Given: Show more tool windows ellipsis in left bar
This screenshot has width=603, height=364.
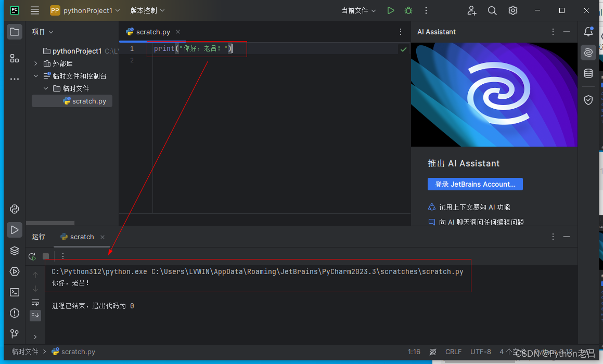Looking at the screenshot, I should tap(15, 79).
